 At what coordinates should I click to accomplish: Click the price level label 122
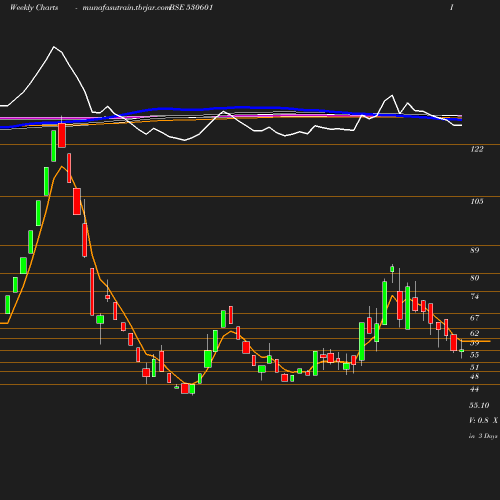pos(477,149)
